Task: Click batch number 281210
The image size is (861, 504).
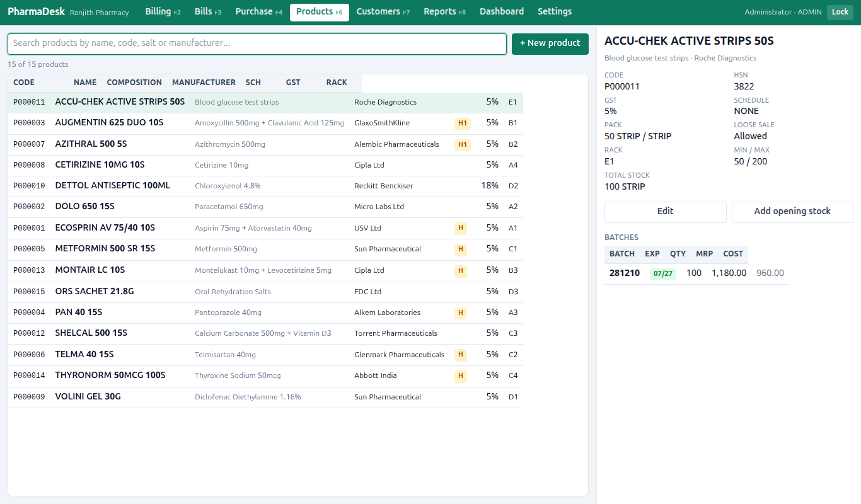Action: [x=625, y=273]
